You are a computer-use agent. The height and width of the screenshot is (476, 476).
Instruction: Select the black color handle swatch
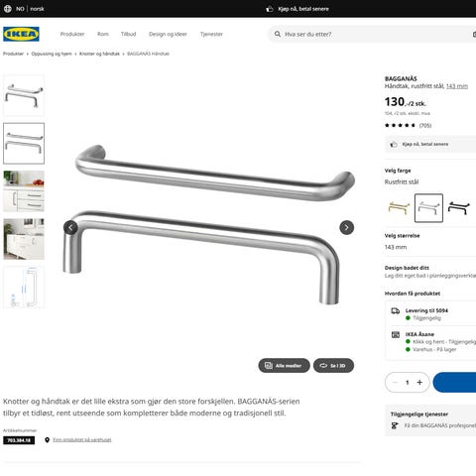pos(459,208)
